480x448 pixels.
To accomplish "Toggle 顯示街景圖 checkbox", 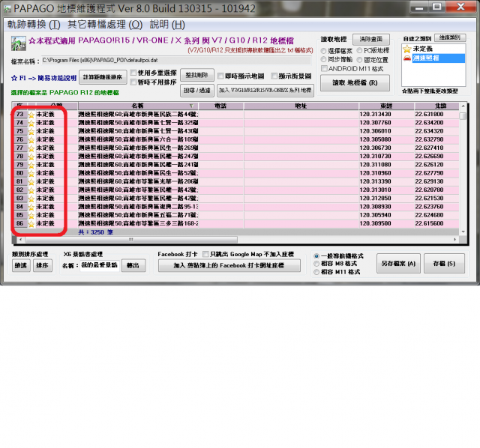I will click(x=274, y=76).
